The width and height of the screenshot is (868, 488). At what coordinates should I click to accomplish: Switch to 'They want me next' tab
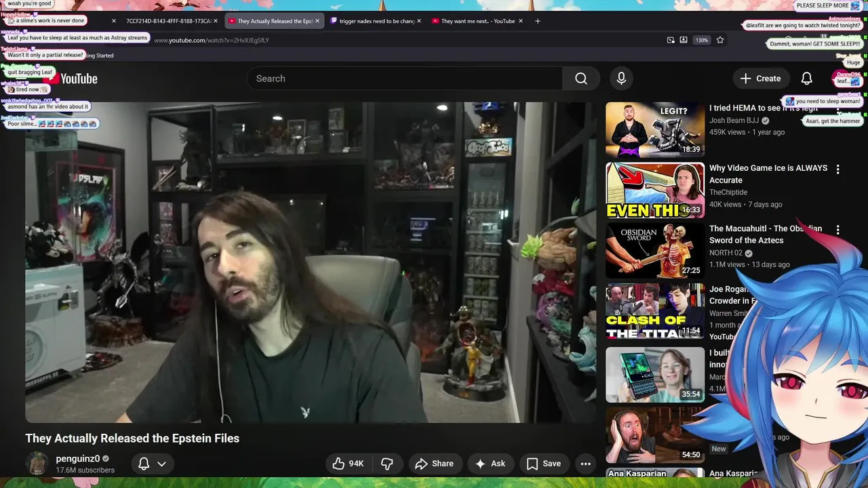pyautogui.click(x=477, y=21)
